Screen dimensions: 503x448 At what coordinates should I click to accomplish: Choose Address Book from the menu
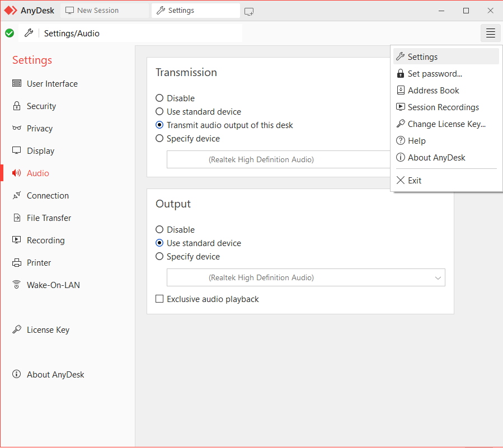(433, 91)
